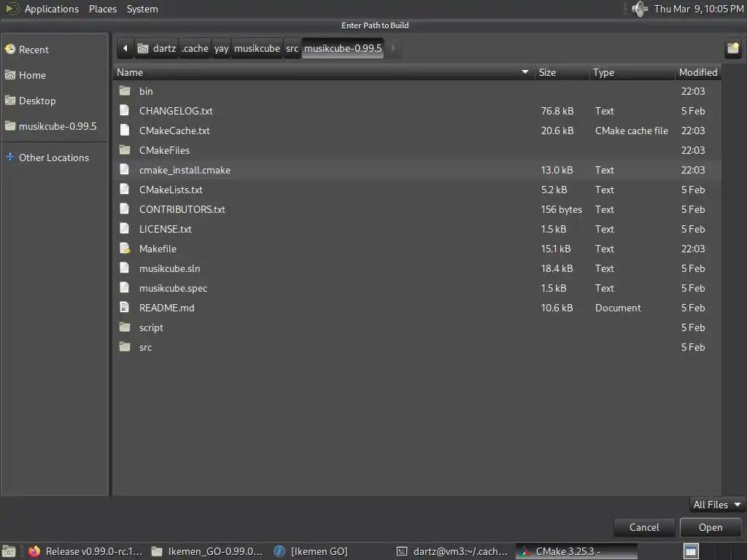
Task: Click the Recent sidebar icon
Action: pyautogui.click(x=10, y=49)
